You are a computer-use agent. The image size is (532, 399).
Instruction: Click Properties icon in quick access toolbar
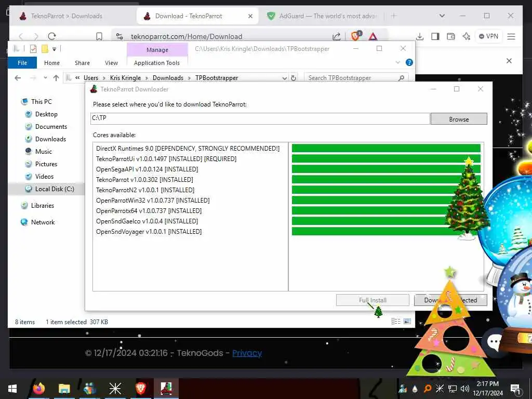[x=33, y=49]
